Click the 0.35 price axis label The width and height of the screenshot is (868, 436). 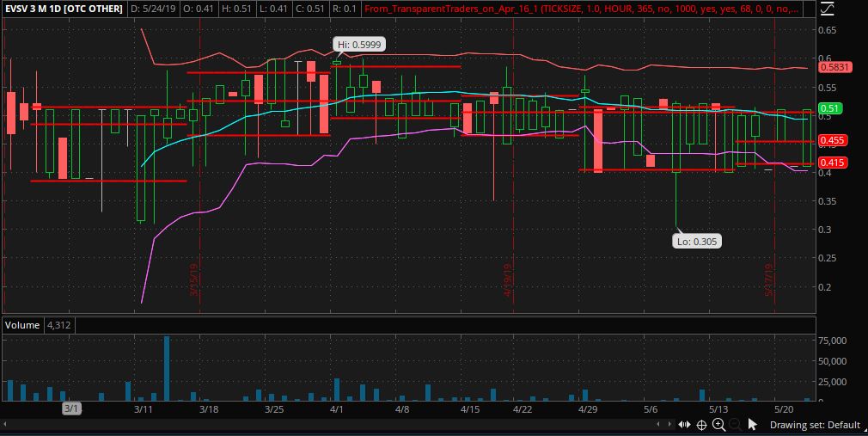828,201
